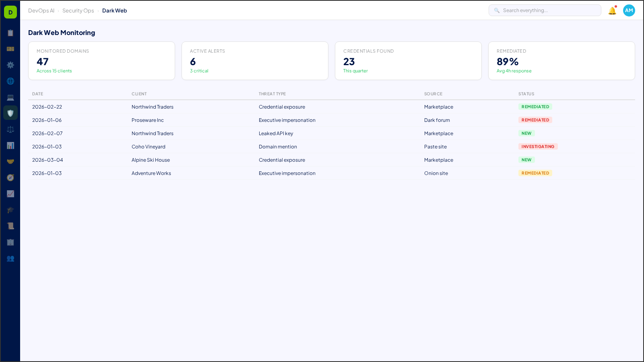Navigate to Security Ops breadcrumb
Viewport: 644px width, 362px height.
(78, 10)
